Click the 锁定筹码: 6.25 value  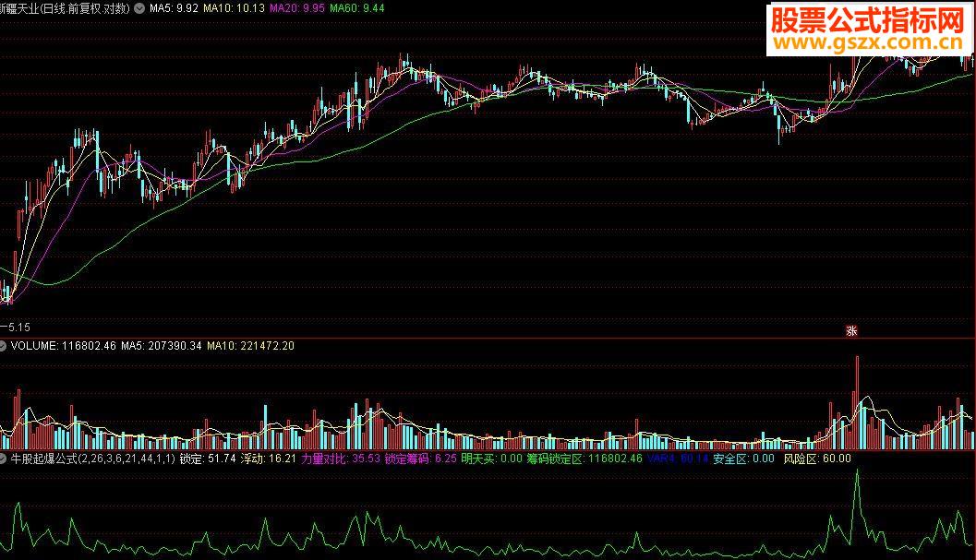point(421,459)
